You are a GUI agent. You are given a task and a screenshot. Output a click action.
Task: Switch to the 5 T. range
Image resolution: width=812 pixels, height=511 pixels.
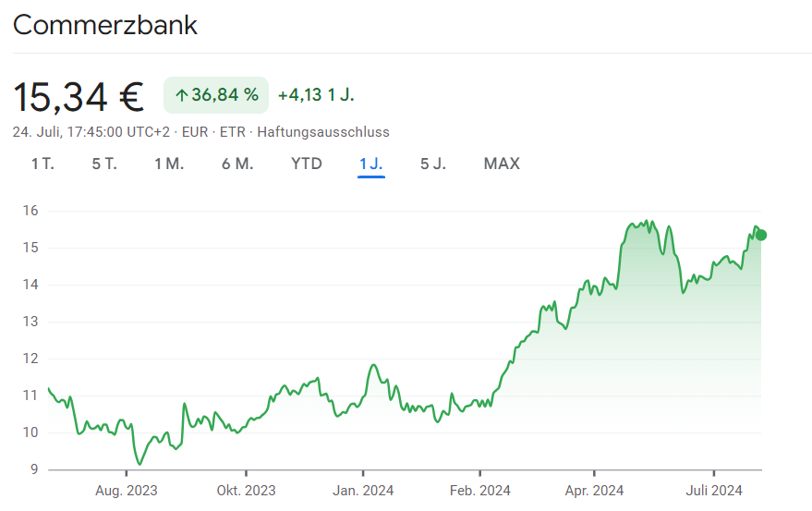tap(104, 164)
